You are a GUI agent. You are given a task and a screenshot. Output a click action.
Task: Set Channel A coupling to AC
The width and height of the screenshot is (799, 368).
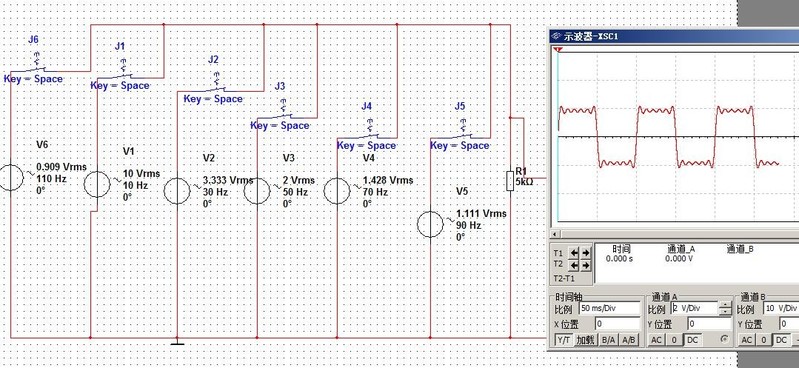coord(656,339)
